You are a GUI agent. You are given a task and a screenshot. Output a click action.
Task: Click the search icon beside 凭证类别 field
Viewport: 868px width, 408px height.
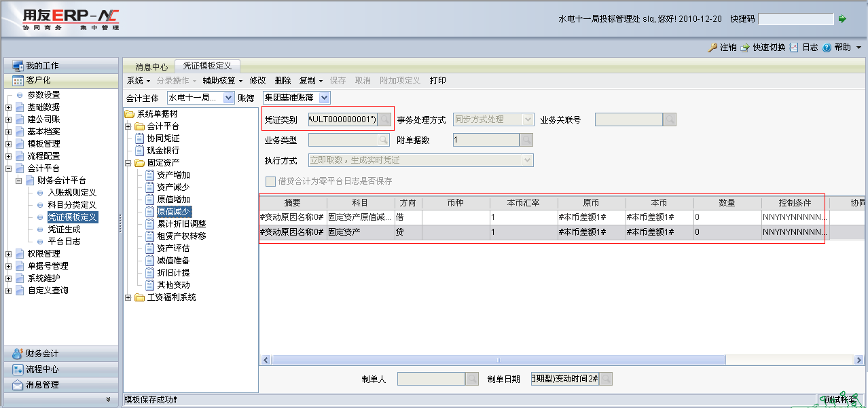click(384, 119)
